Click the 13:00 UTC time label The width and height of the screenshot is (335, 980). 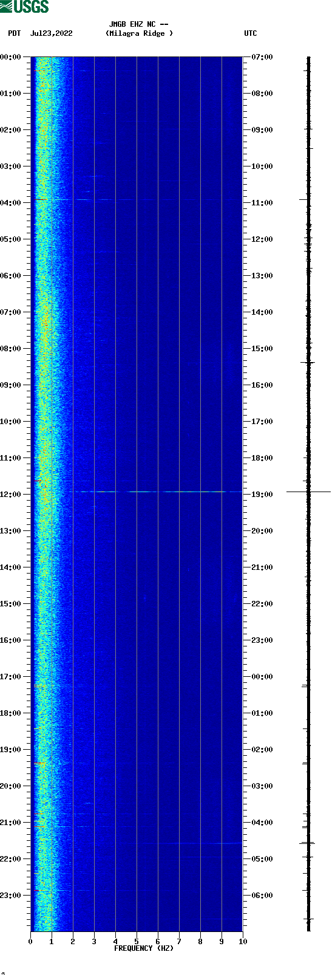click(x=262, y=276)
